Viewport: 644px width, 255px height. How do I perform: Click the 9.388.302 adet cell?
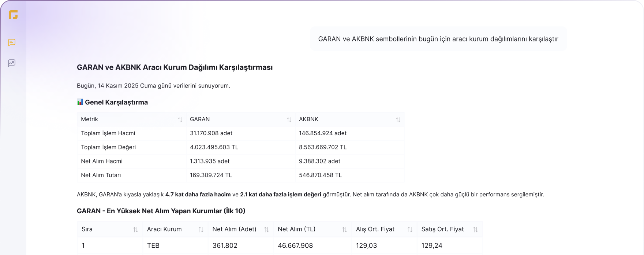319,161
